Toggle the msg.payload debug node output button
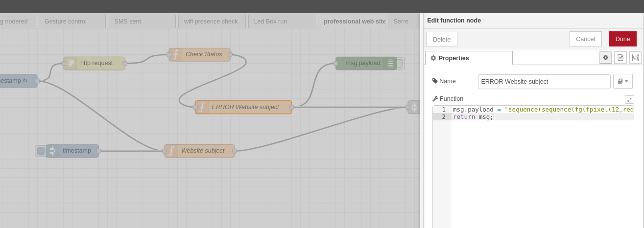644x228 pixels. tap(400, 63)
